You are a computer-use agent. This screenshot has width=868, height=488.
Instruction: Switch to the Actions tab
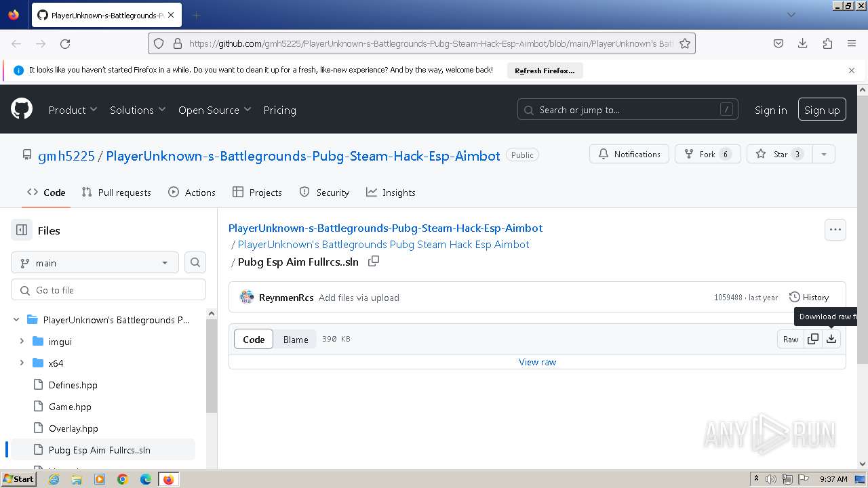tap(192, 192)
